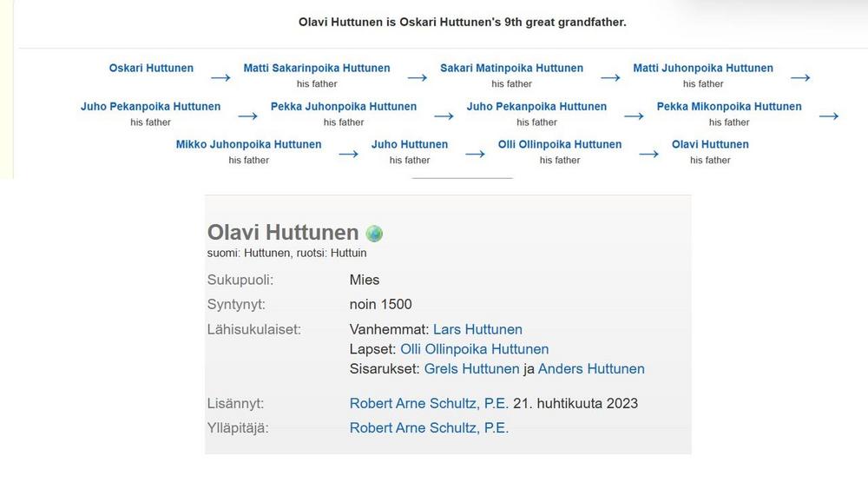Open Matti Sakarinpoika Huttunen's profile
Viewport: 868px width, 489px height.
tap(317, 68)
